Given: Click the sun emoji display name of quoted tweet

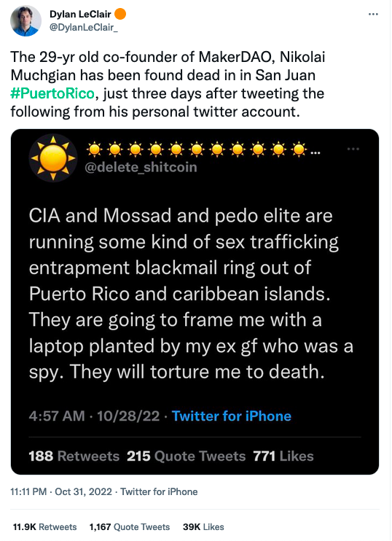Looking at the screenshot, I should pyautogui.click(x=203, y=149).
